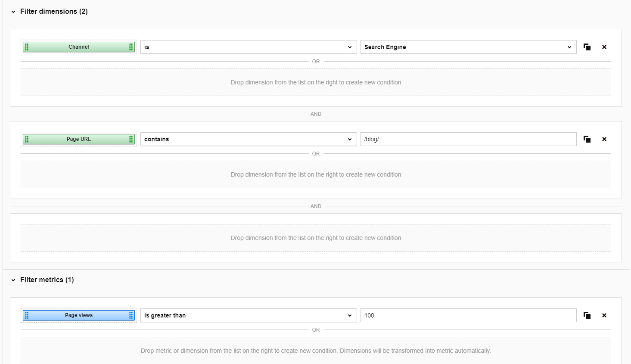Open the Search Engine value dropdown
The image size is (631, 364).
pos(468,47)
